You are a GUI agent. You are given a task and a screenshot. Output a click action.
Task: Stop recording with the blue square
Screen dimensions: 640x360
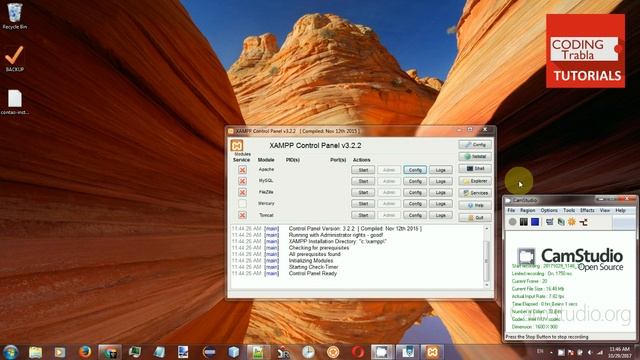click(535, 222)
